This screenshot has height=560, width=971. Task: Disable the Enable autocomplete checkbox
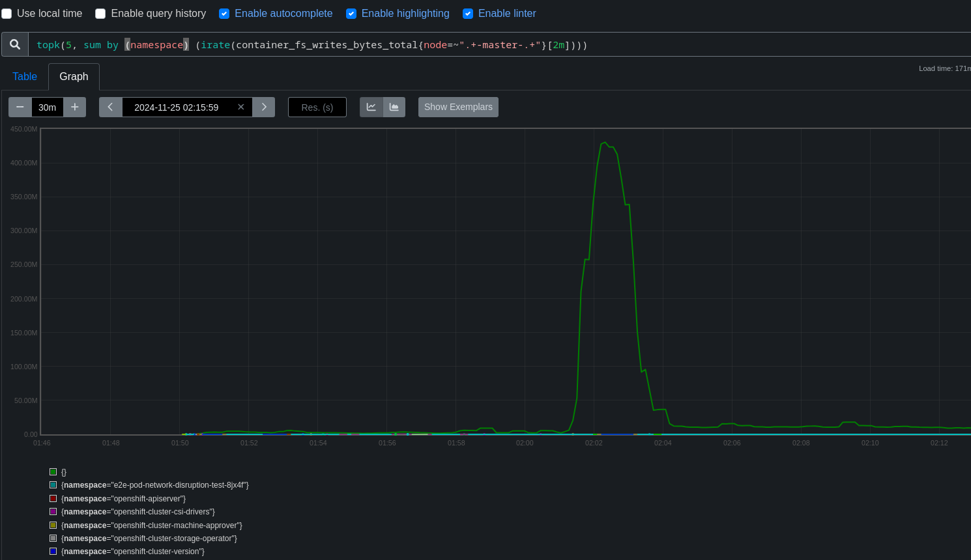(x=224, y=14)
